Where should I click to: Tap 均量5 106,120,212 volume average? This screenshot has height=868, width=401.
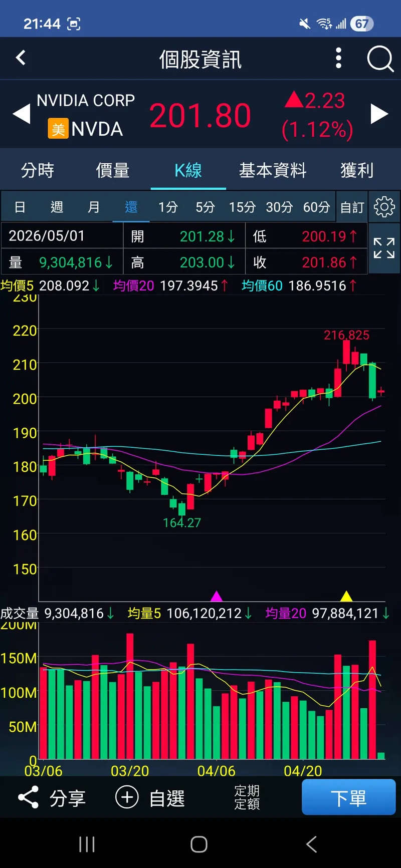pos(190,614)
